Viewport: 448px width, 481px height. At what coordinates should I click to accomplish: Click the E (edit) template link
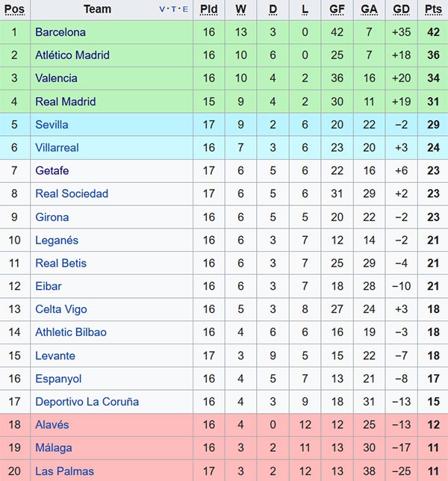(x=184, y=10)
